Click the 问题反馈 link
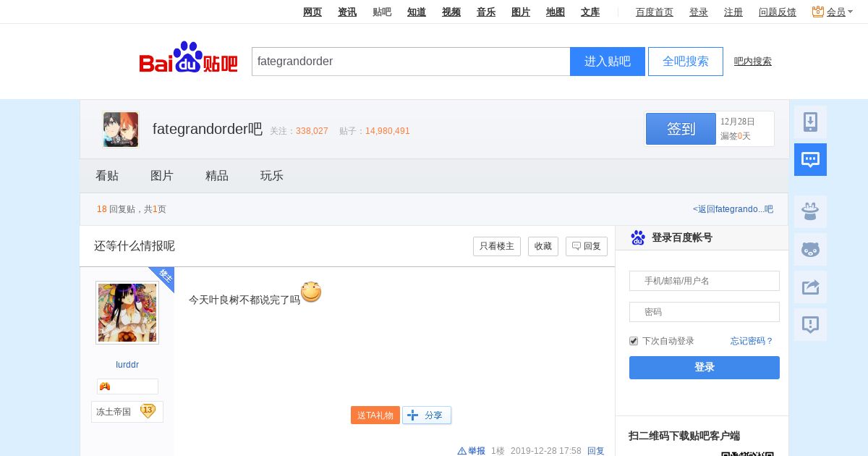 778,12
